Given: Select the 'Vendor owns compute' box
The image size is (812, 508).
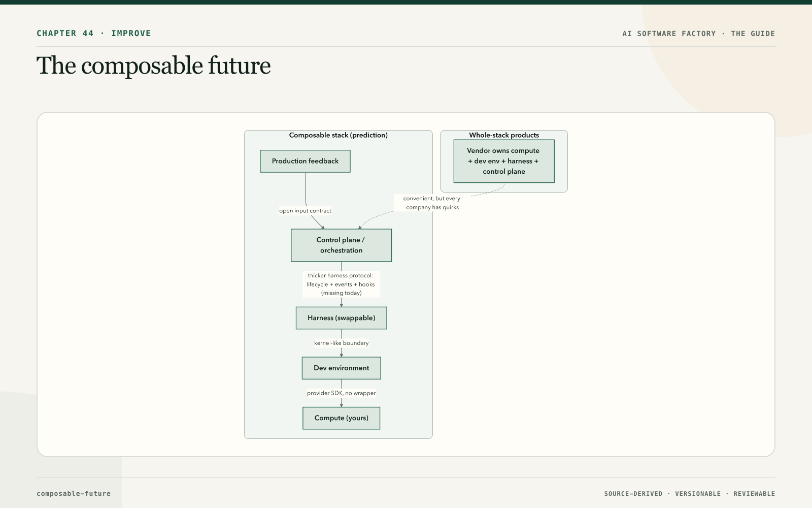Looking at the screenshot, I should pyautogui.click(x=504, y=161).
